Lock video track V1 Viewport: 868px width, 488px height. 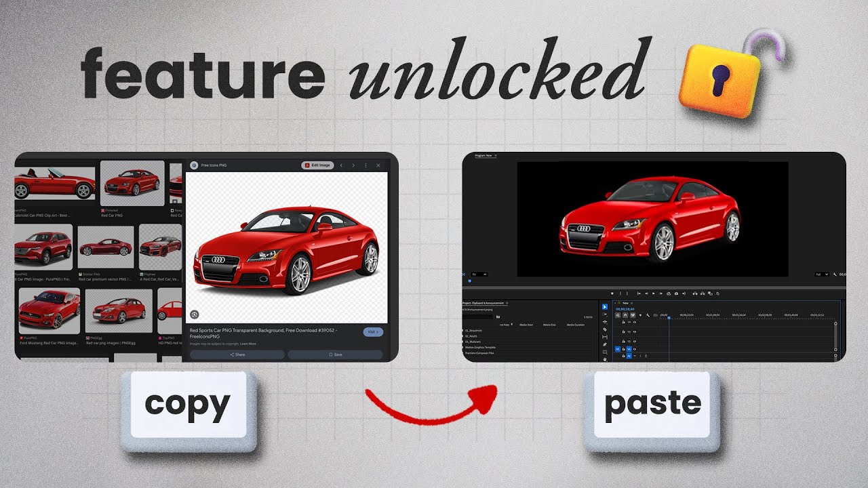pyautogui.click(x=623, y=349)
